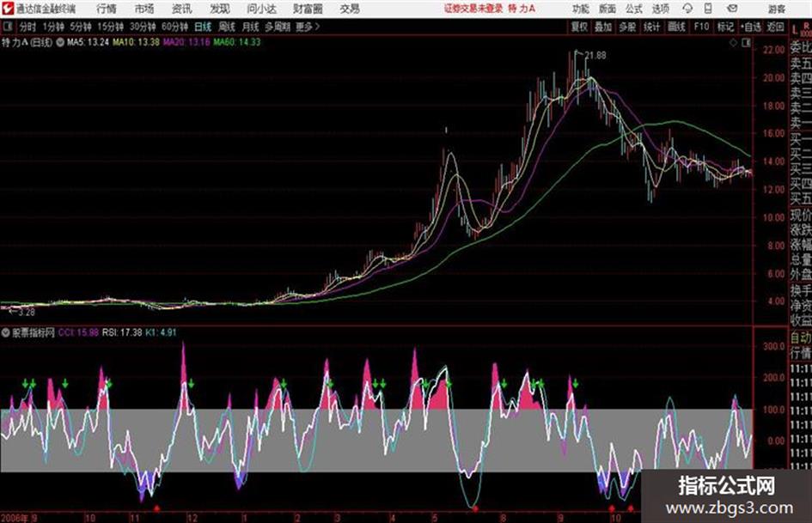Open the customer service headset icon
The width and height of the screenshot is (812, 523).
687,9
